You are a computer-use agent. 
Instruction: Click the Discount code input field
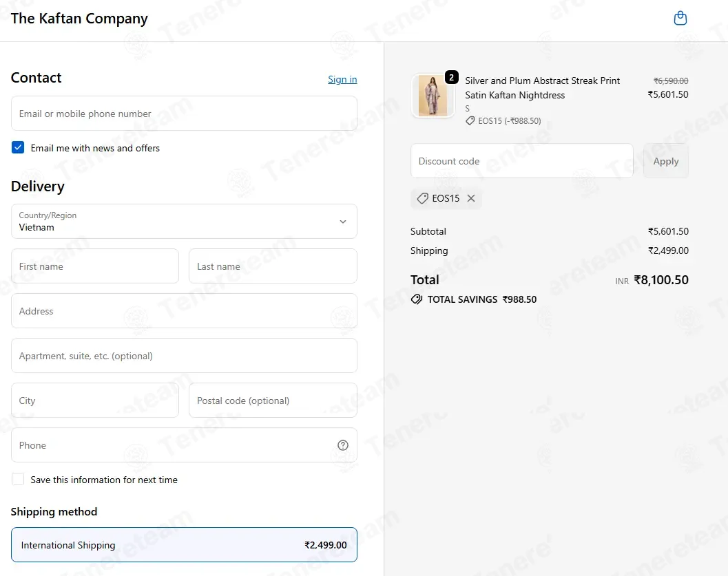tap(522, 161)
